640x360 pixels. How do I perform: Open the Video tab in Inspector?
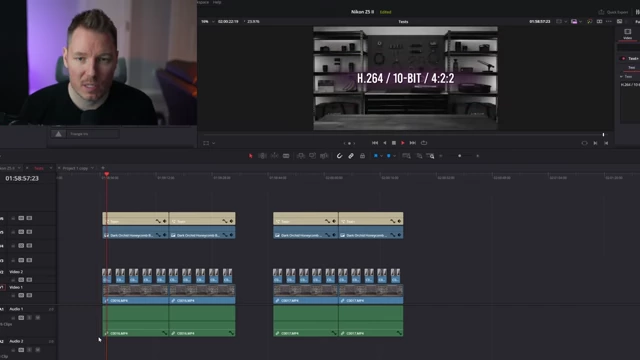click(627, 34)
